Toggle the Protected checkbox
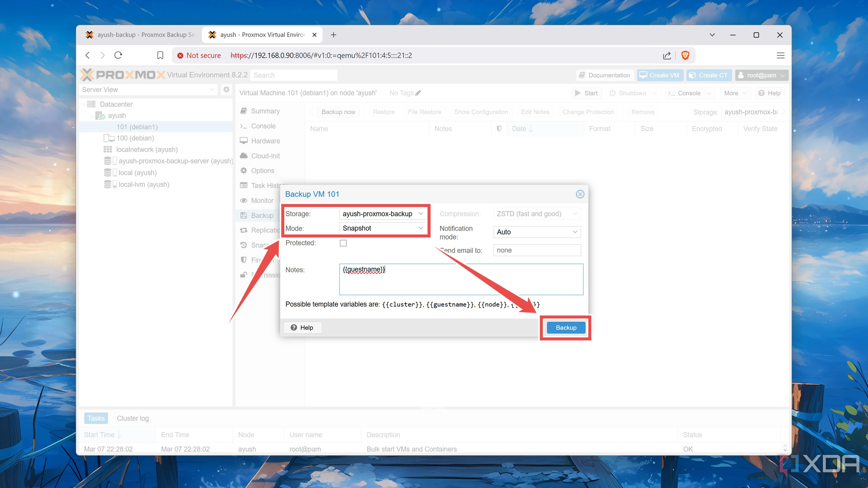 click(343, 243)
